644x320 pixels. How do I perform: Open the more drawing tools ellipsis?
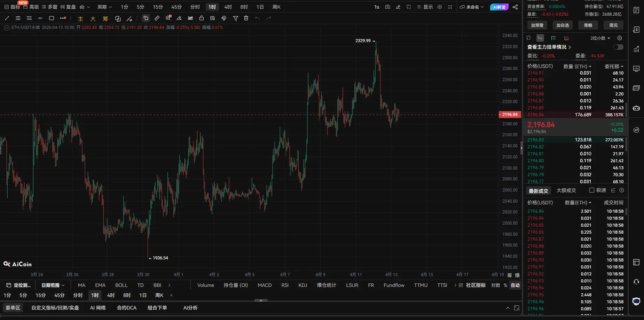click(63, 18)
